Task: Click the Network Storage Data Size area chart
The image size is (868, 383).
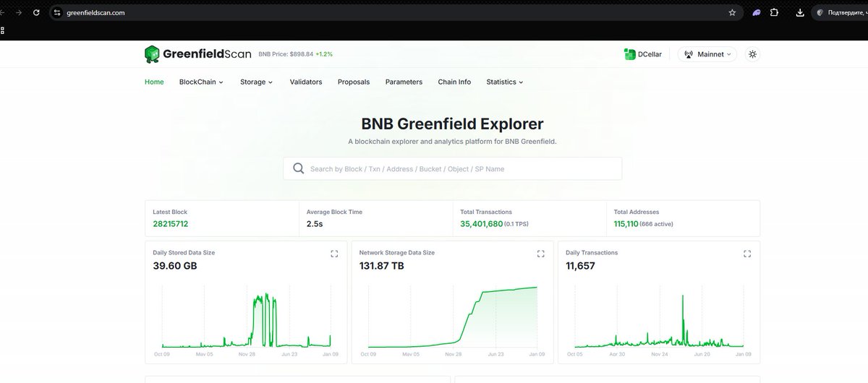Action: pyautogui.click(x=453, y=317)
